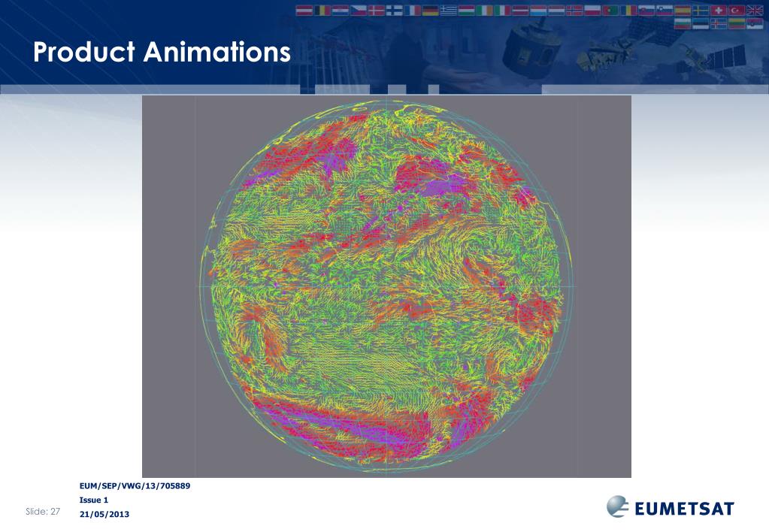Click the Spain flag icon
This screenshot has width=769, height=532.
[683, 11]
